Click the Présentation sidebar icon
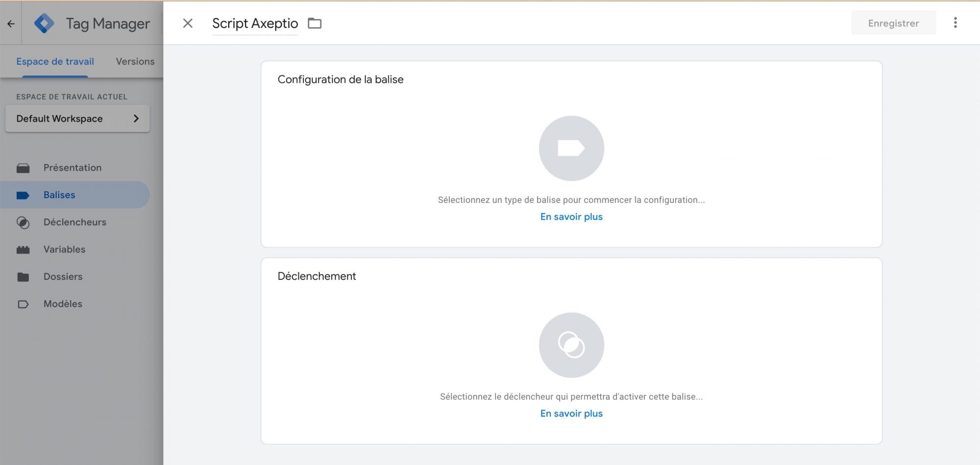The width and height of the screenshot is (980, 465). pyautogui.click(x=23, y=168)
